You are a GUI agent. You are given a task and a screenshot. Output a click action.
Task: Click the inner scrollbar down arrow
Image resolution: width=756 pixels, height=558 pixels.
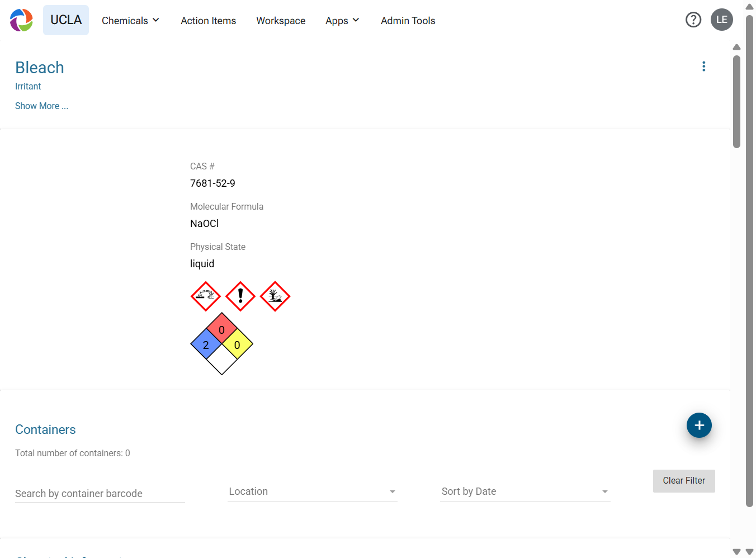point(736,552)
